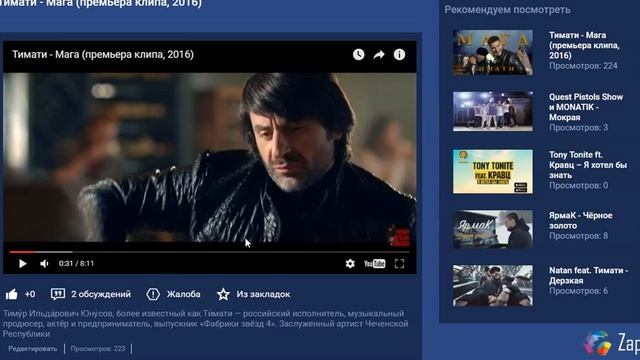Click the "Tony Tonite ft. Кравц" title
The image size is (640, 360).
(588, 165)
